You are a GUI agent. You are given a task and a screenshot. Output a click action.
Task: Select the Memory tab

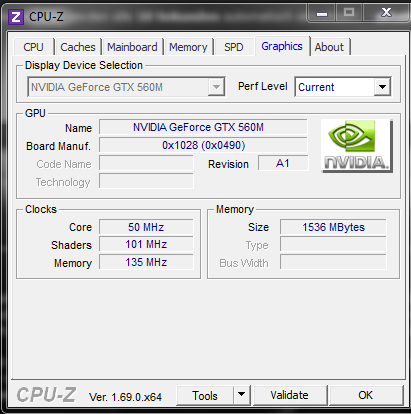188,47
